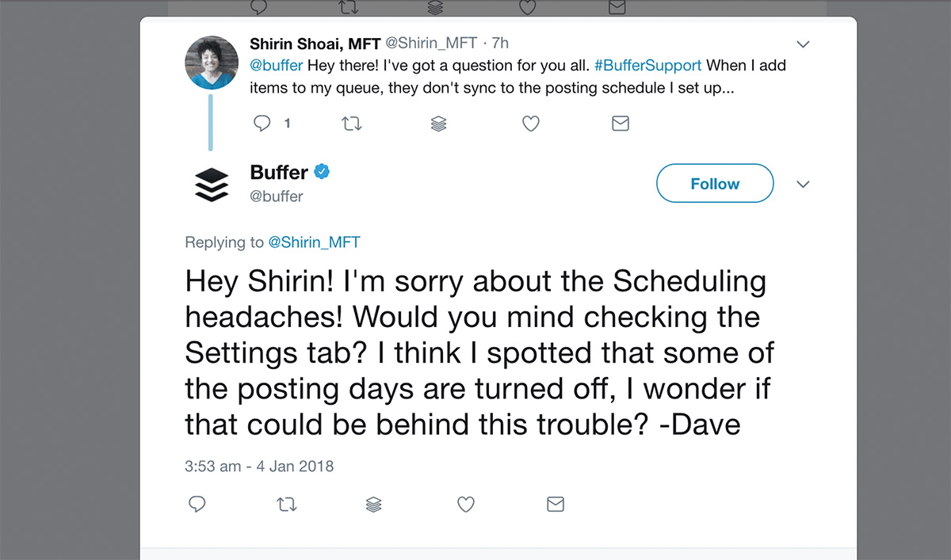Screen dimensions: 951x560
Task: Reply to Shirin Shoai's tweet
Action: 262,124
